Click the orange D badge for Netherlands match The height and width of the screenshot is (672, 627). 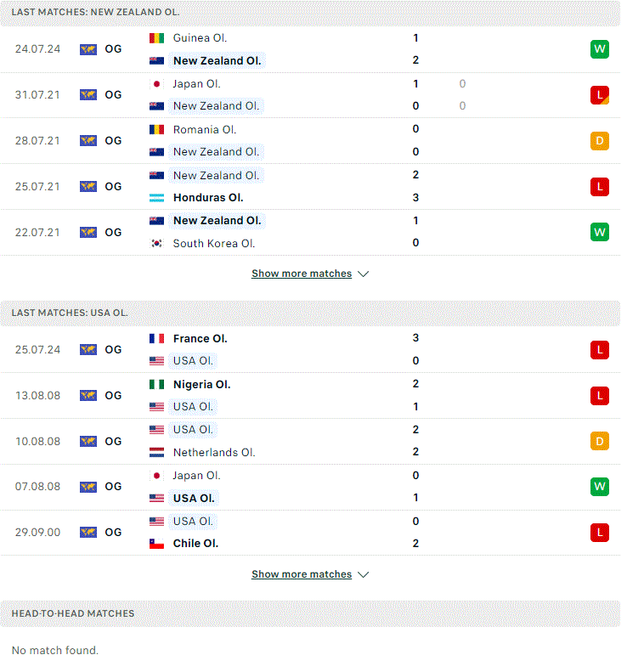point(599,441)
